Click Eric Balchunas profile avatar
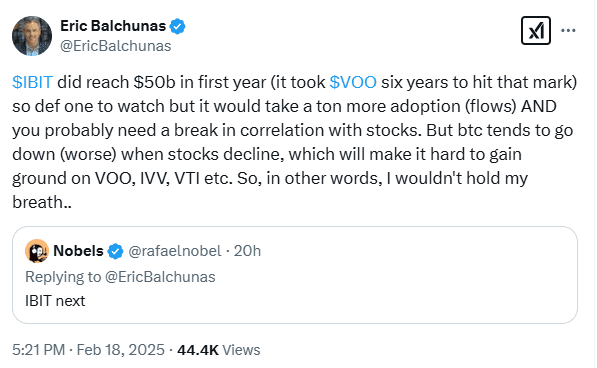This screenshot has height=368, width=597. point(32,36)
